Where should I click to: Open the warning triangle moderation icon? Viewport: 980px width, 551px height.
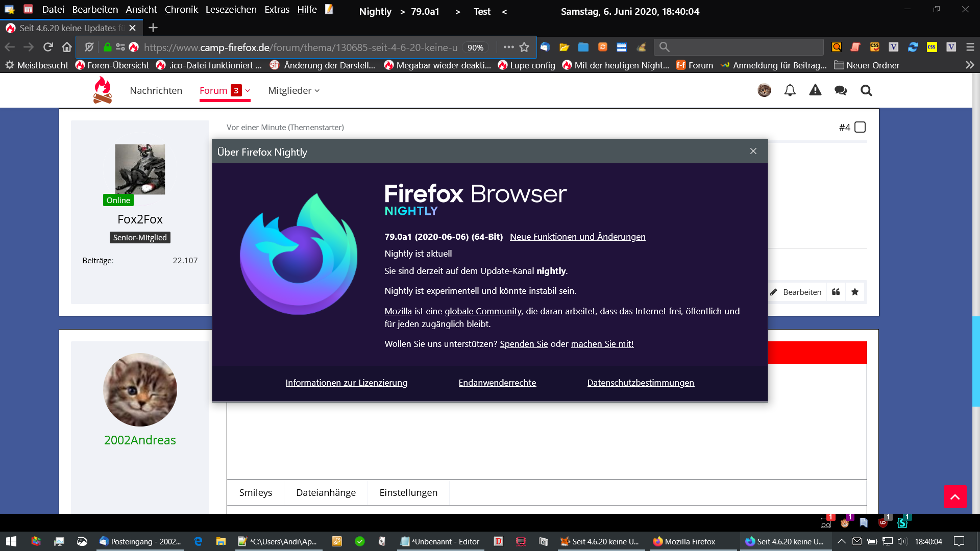(815, 91)
